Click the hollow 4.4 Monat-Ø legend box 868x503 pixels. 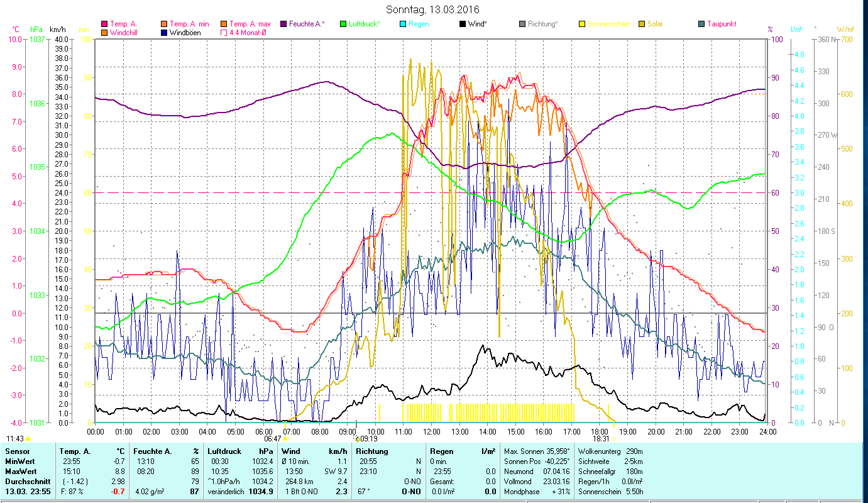(224, 33)
